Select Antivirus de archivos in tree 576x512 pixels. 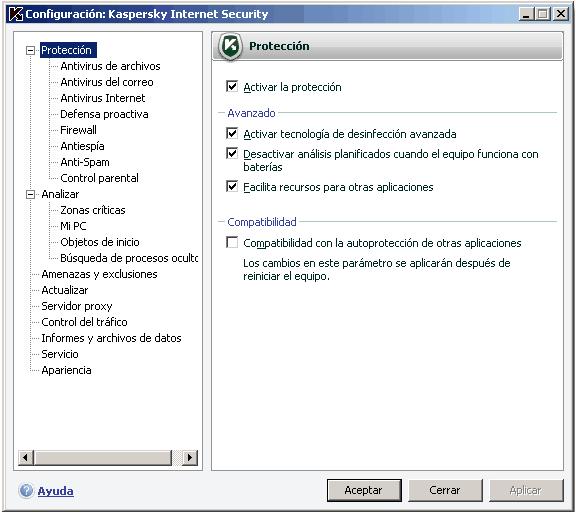pos(110,66)
